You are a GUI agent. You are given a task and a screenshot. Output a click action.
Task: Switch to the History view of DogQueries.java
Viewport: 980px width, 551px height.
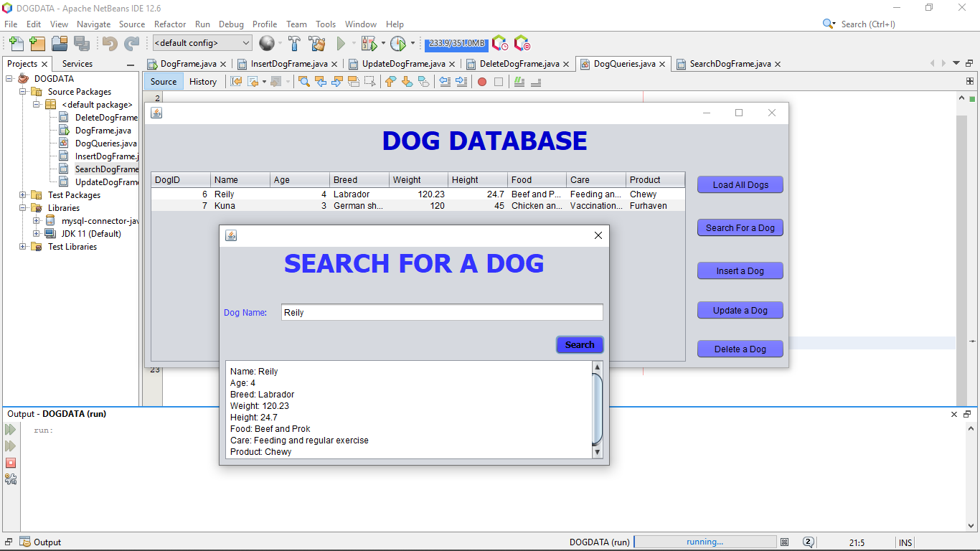(203, 81)
